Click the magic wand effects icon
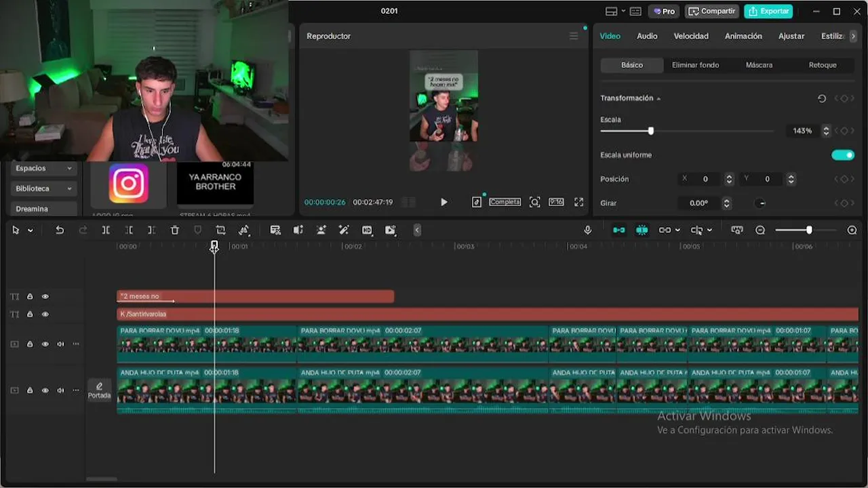The image size is (868, 488). coord(344,230)
